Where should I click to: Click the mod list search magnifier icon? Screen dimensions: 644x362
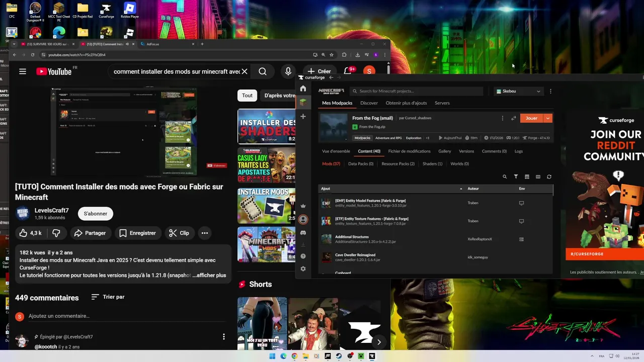click(x=505, y=177)
